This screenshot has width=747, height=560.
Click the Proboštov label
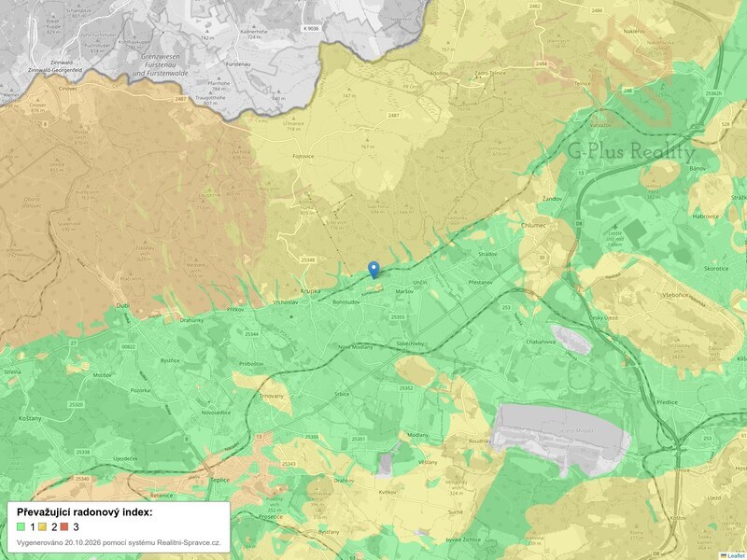251,363
